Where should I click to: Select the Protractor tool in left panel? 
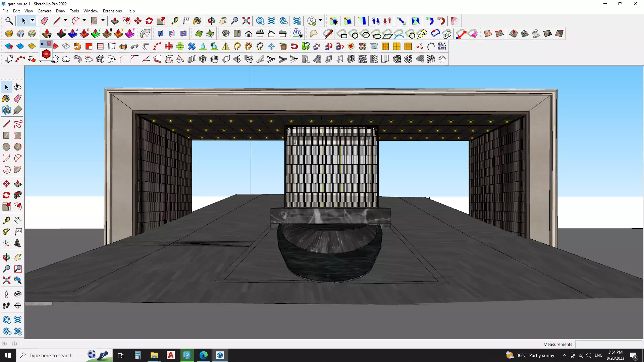6,232
